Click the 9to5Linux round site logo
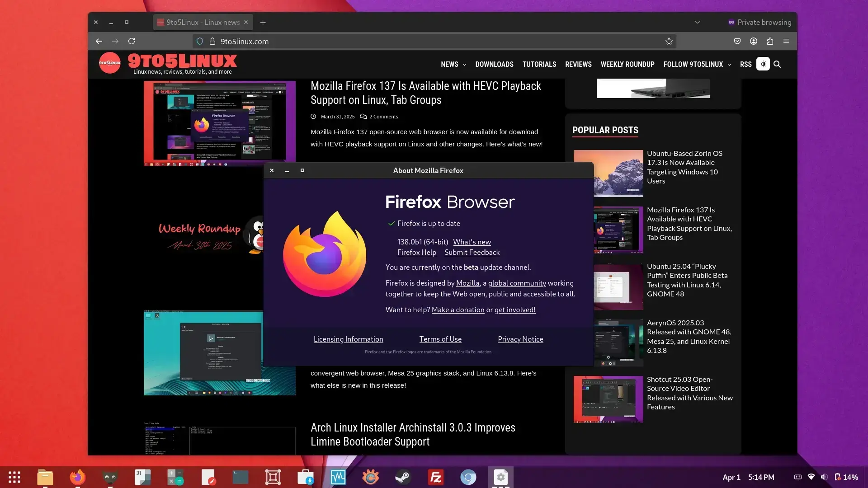Screen dimensions: 868x488 (110, 63)
